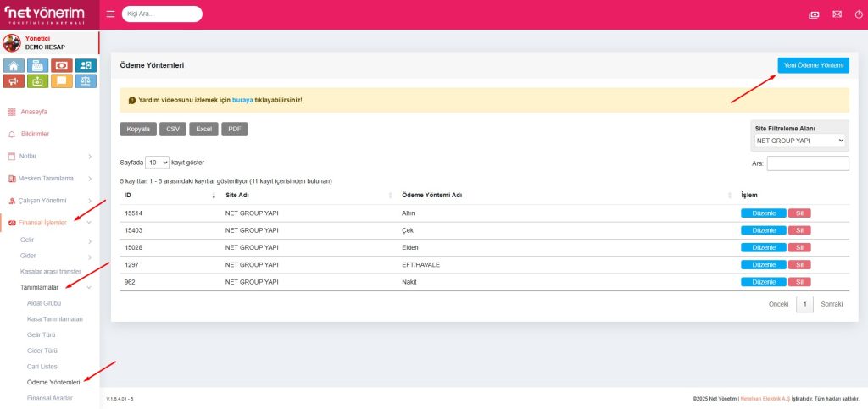The image size is (868, 409).
Task: Click the hamburger menu icon in header
Action: [x=111, y=14]
